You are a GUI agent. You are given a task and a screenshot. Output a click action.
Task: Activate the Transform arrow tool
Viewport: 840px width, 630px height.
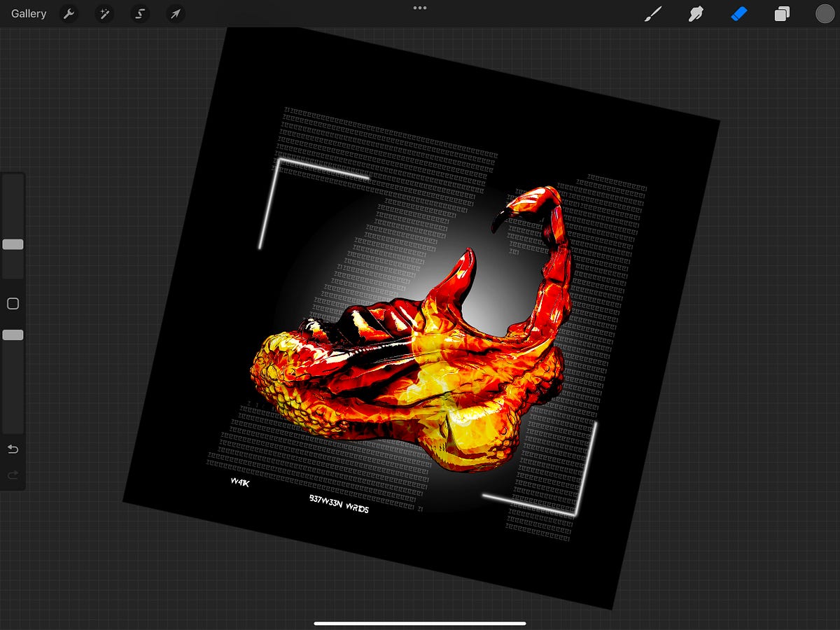(x=176, y=13)
